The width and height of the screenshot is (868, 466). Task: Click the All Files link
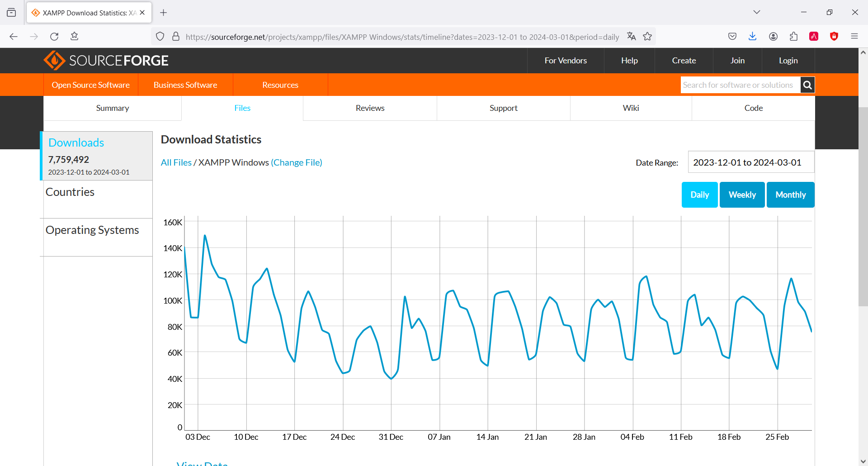[176, 162]
